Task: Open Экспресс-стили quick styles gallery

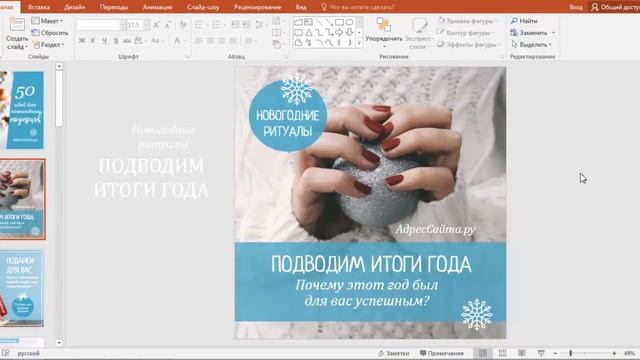Action: (x=419, y=33)
